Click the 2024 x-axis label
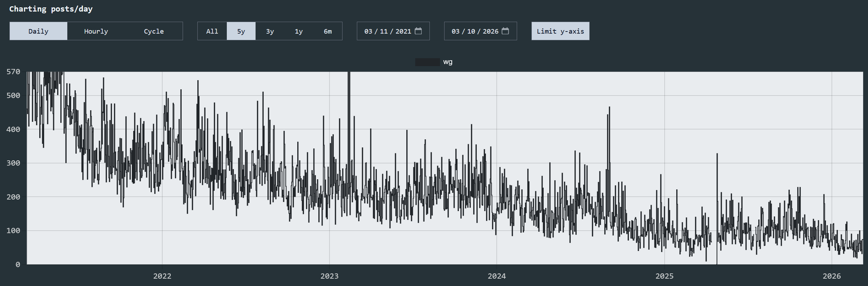868x286 pixels. (497, 276)
